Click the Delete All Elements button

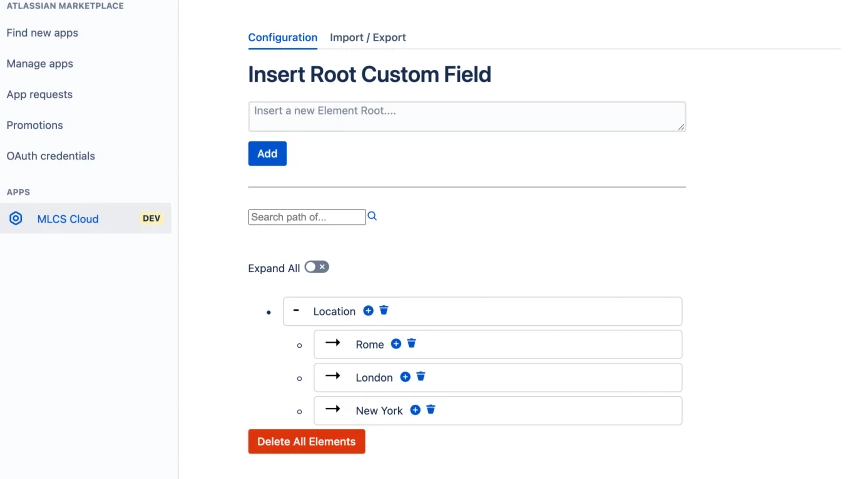click(x=306, y=442)
